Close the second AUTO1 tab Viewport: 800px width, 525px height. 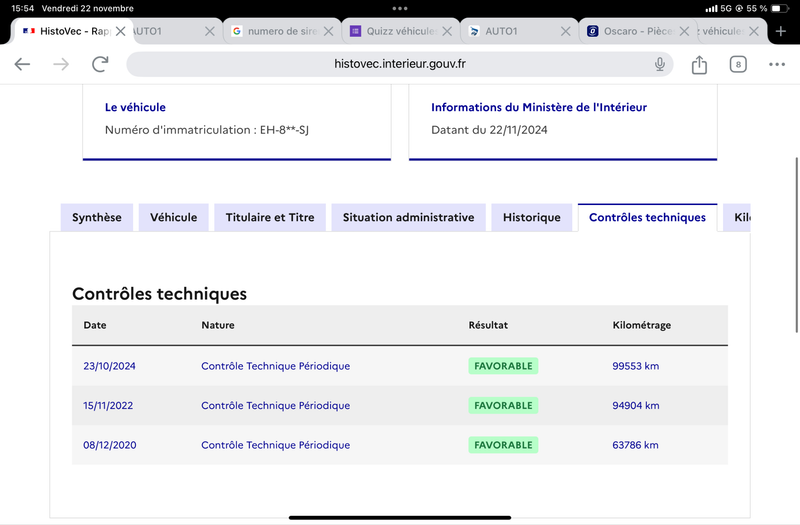click(565, 31)
